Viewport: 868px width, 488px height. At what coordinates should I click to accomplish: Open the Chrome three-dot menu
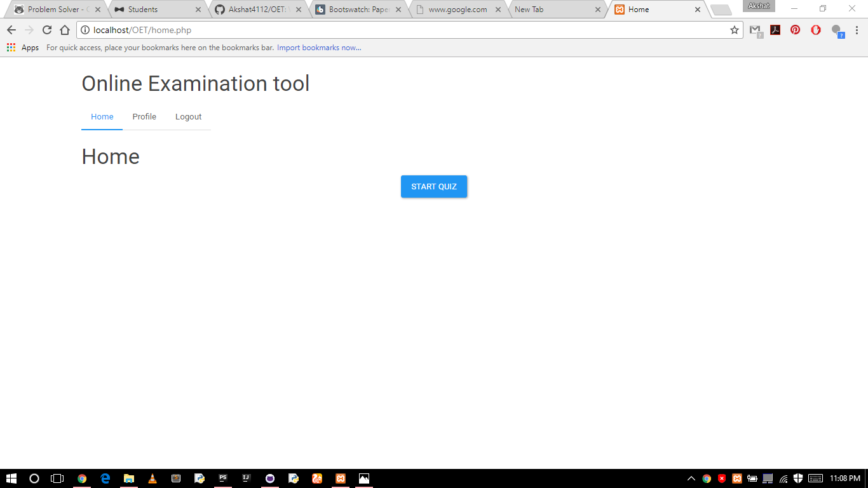(x=857, y=30)
